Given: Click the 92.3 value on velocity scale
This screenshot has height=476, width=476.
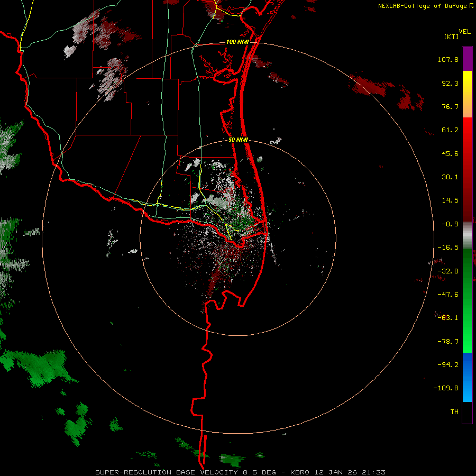Looking at the screenshot, I should tap(450, 83).
